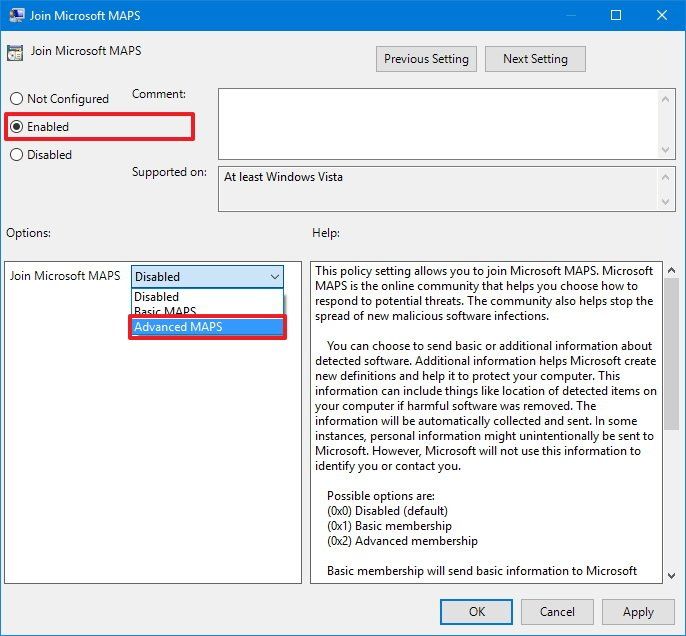Click '(0x0) Disabled (default)' in Help
The height and width of the screenshot is (636, 686).
[387, 511]
